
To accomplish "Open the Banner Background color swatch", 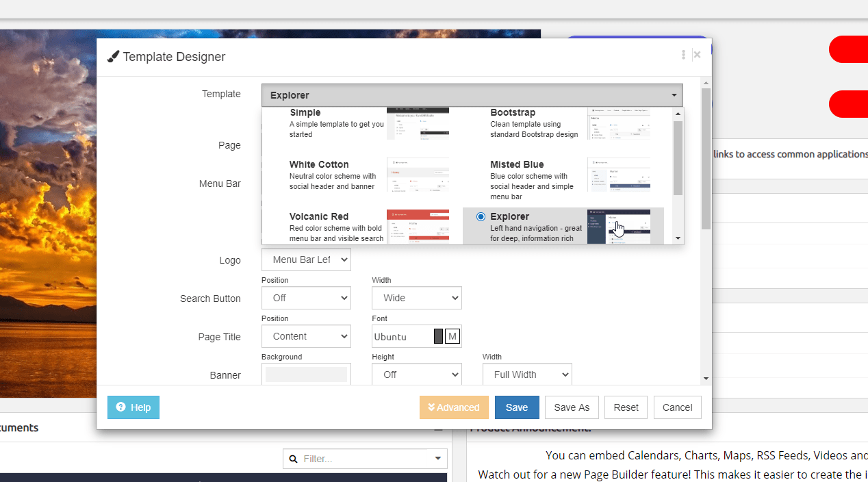I will tap(306, 375).
